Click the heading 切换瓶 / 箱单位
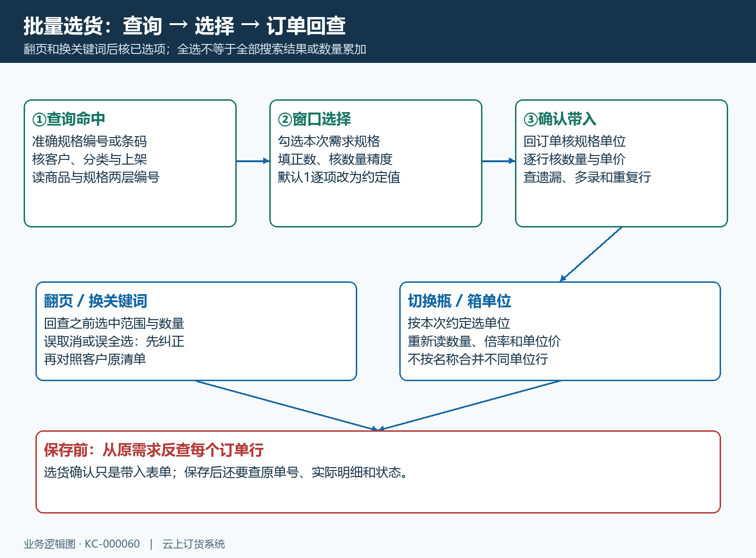 pyautogui.click(x=459, y=301)
